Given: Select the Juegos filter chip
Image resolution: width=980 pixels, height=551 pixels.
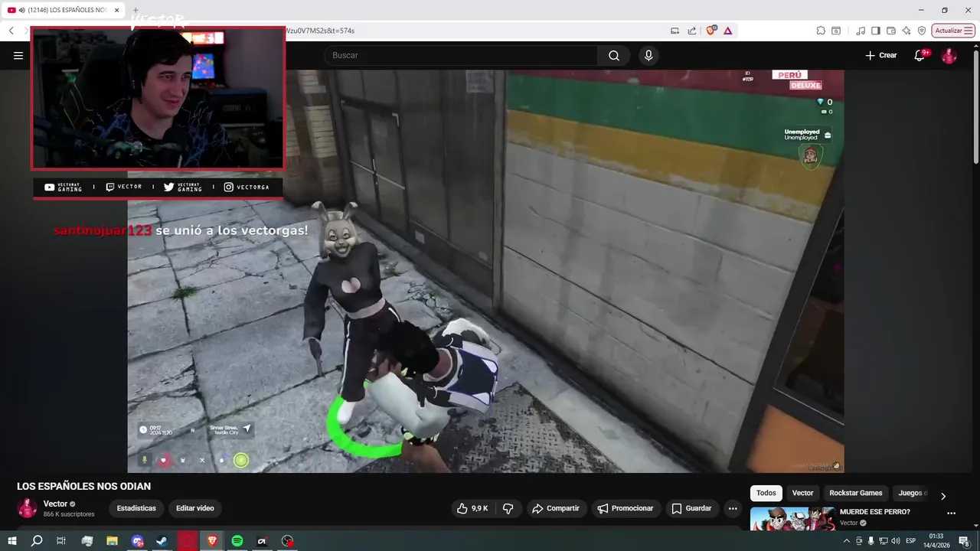Looking at the screenshot, I should click(912, 493).
